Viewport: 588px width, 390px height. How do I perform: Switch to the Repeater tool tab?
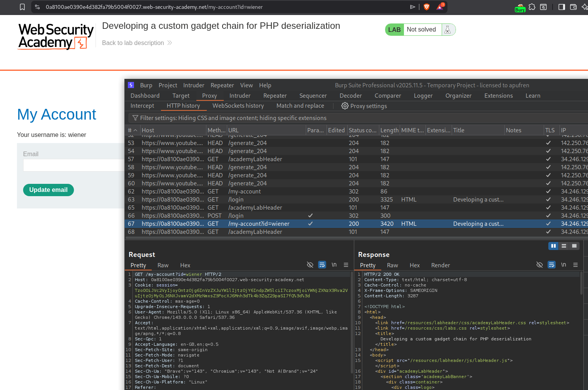275,96
